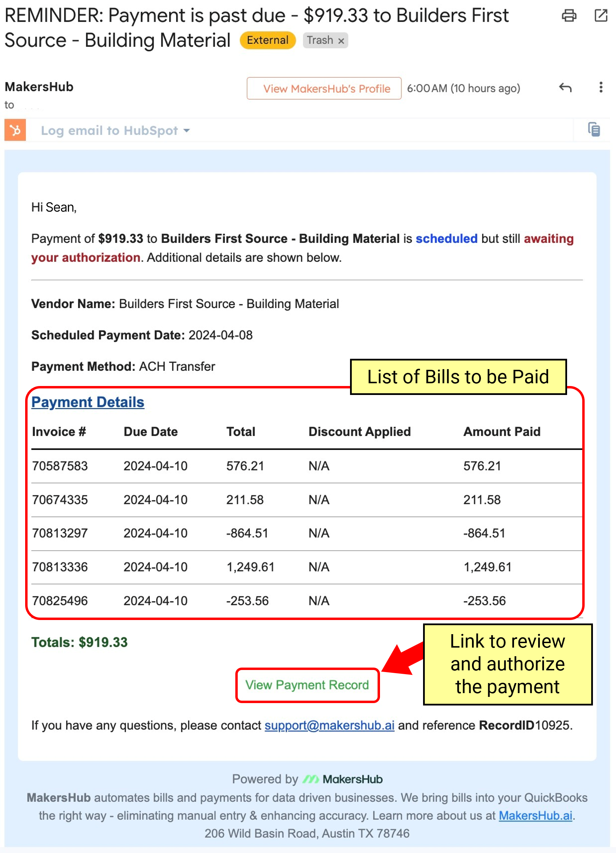Visit the MakersHub.ai footer link
The image size is (616, 853).
click(x=535, y=815)
